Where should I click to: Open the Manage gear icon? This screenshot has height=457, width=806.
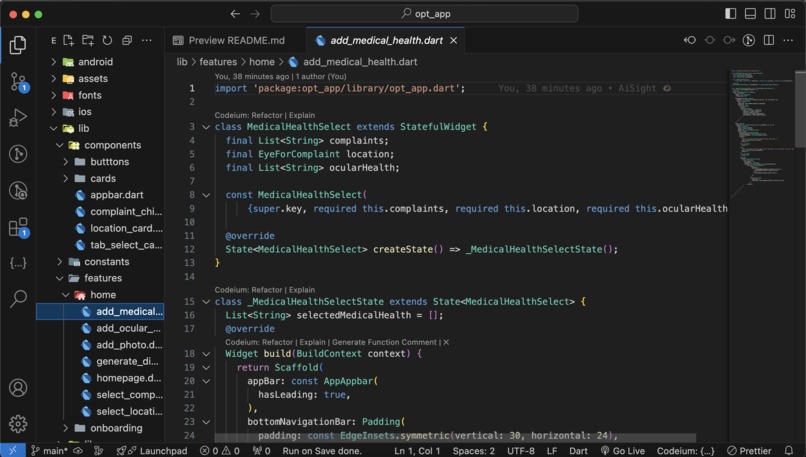coord(18,424)
